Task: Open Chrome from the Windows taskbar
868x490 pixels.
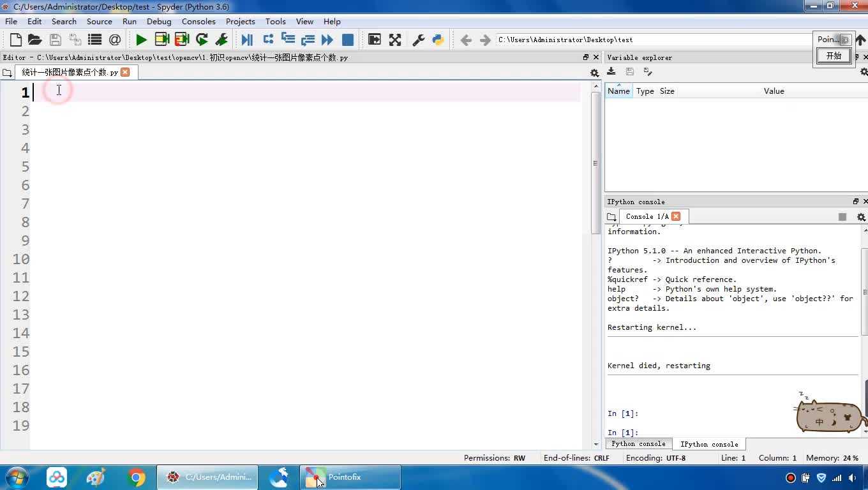Action: coord(135,477)
